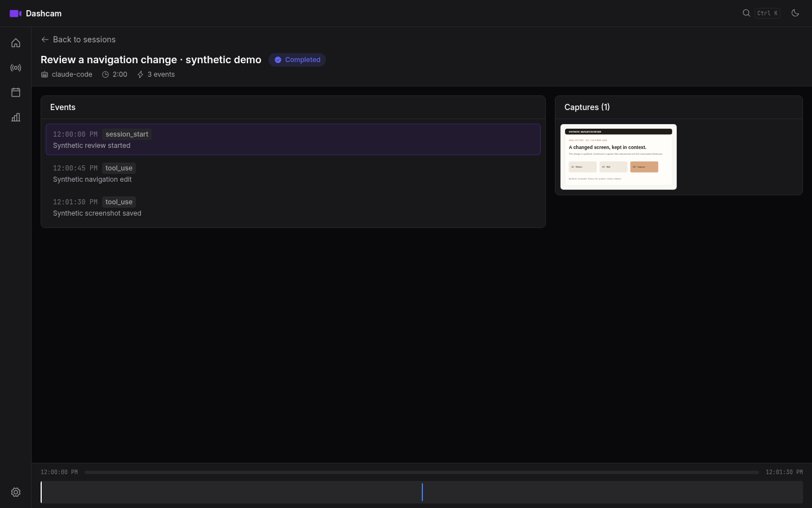Open the Live broadcast icon in sidebar
The width and height of the screenshot is (812, 508).
[x=16, y=68]
